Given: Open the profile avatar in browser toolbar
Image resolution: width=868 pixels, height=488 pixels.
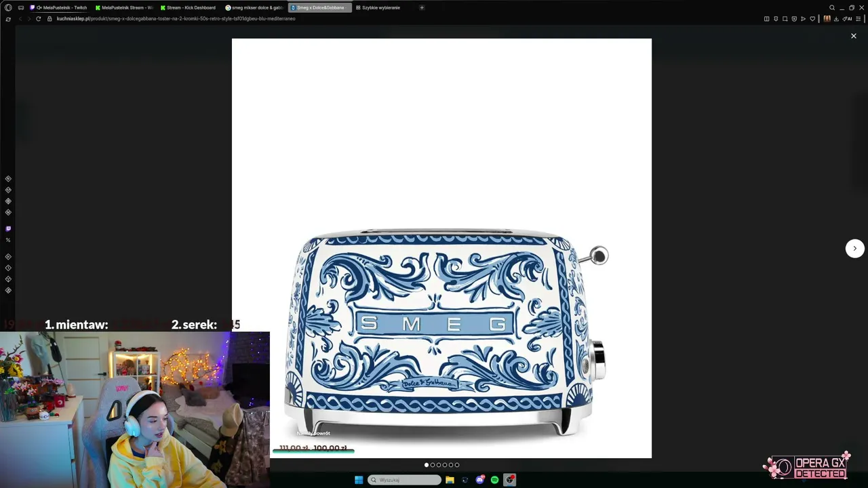Looking at the screenshot, I should point(827,18).
